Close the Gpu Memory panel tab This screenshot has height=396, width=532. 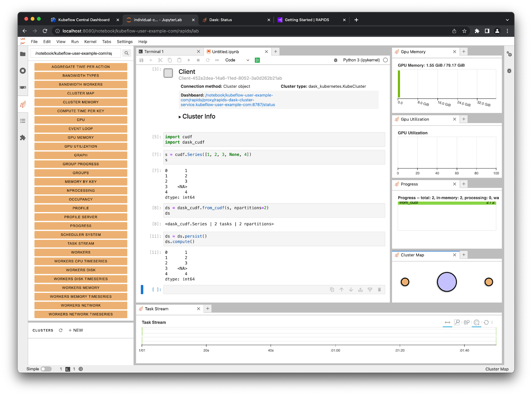coord(455,51)
